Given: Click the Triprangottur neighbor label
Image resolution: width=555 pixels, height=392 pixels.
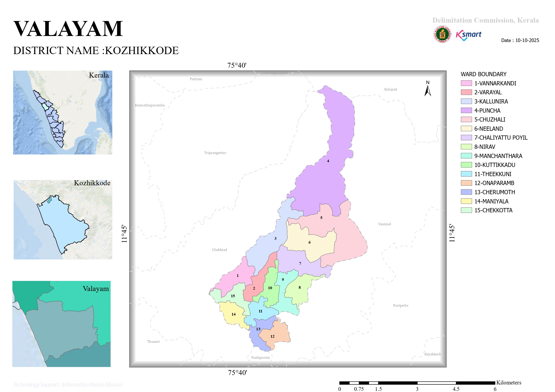Looking at the screenshot, I should (215, 153).
